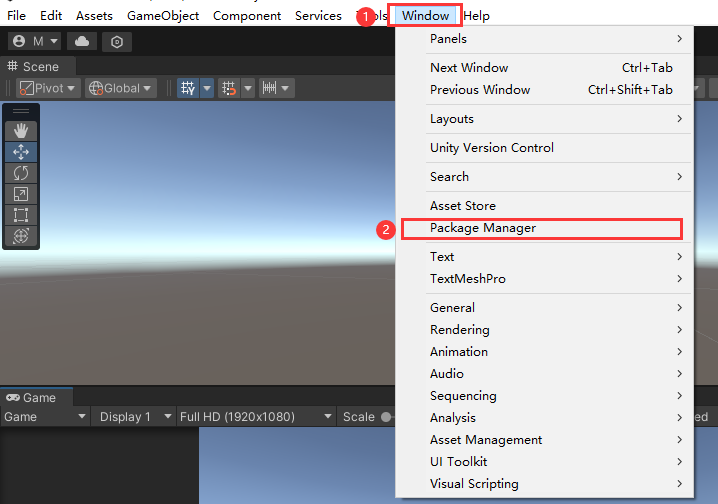
Task: Click the cloud services icon
Action: tap(82, 42)
